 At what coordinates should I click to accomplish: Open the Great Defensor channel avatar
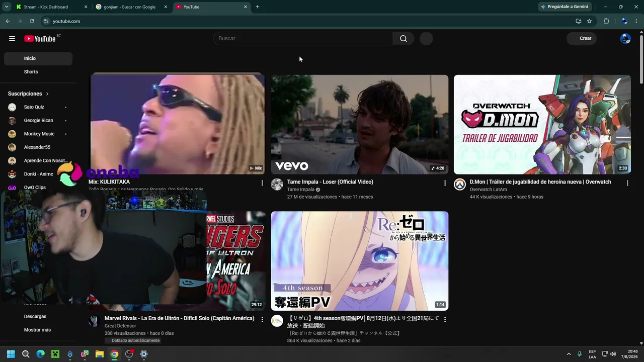coord(94,321)
